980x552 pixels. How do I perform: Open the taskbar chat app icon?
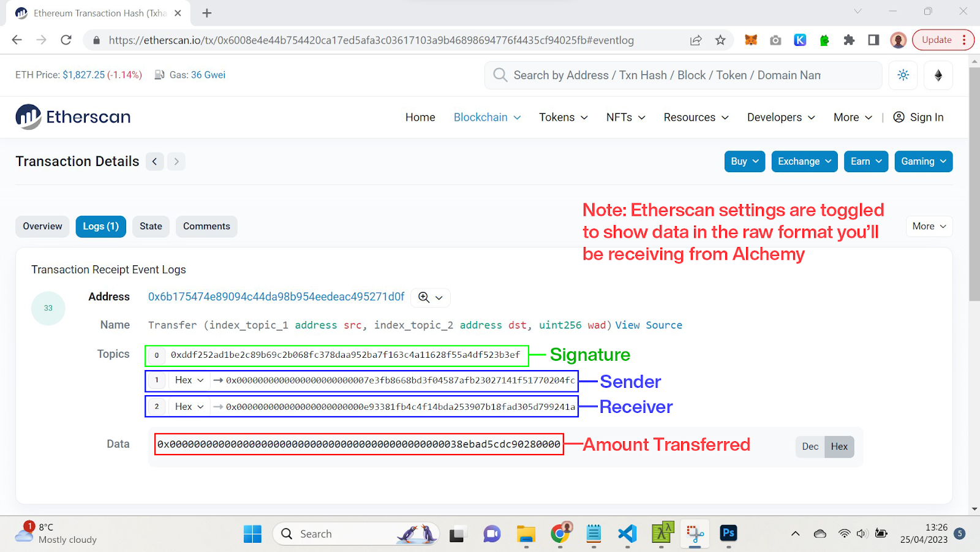[x=492, y=534]
